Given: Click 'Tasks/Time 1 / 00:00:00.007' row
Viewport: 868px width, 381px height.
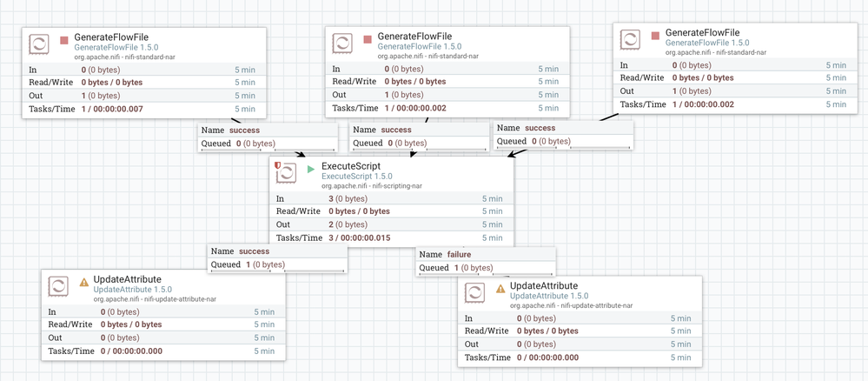Looking at the screenshot, I should tap(144, 109).
